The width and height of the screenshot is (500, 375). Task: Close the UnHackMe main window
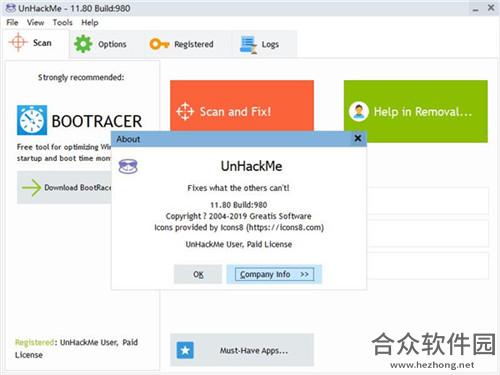(x=491, y=8)
